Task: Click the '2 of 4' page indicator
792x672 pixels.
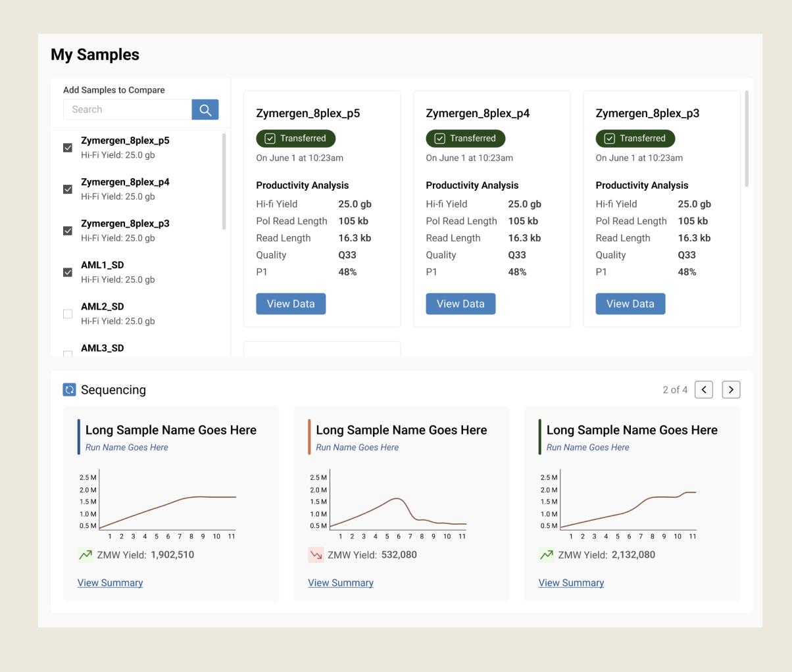Action: coord(675,390)
